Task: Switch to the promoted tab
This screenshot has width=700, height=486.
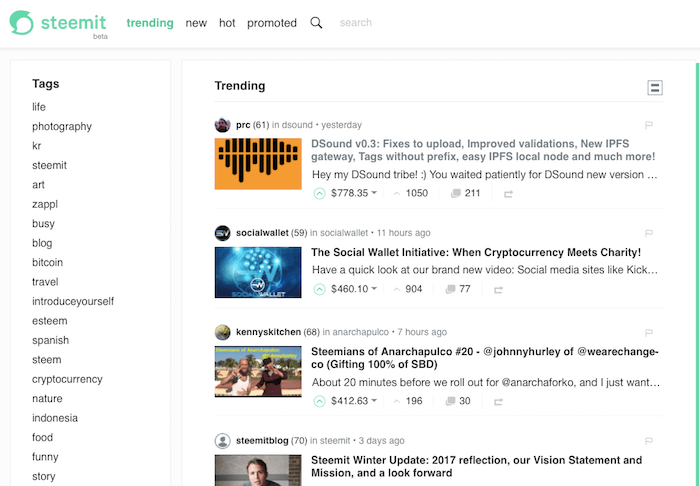Action: (x=272, y=23)
